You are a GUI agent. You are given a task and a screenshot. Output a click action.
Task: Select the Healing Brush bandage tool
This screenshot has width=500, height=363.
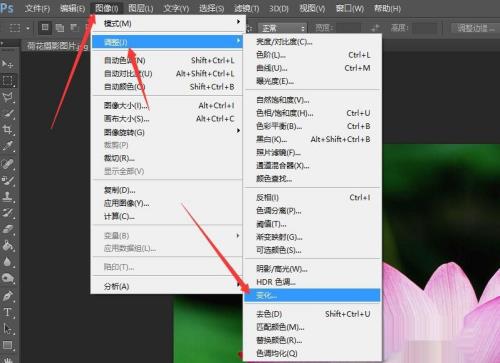[7, 164]
